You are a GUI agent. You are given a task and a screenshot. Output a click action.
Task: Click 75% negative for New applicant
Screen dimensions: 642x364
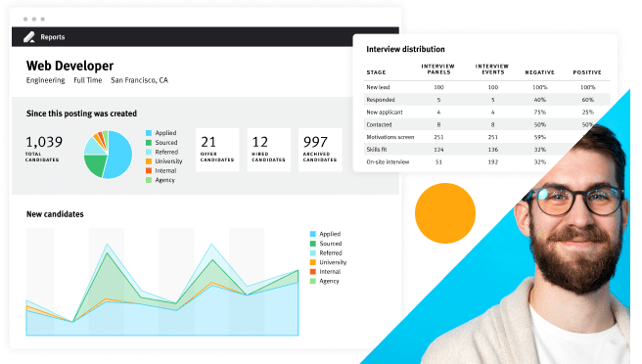coord(540,113)
